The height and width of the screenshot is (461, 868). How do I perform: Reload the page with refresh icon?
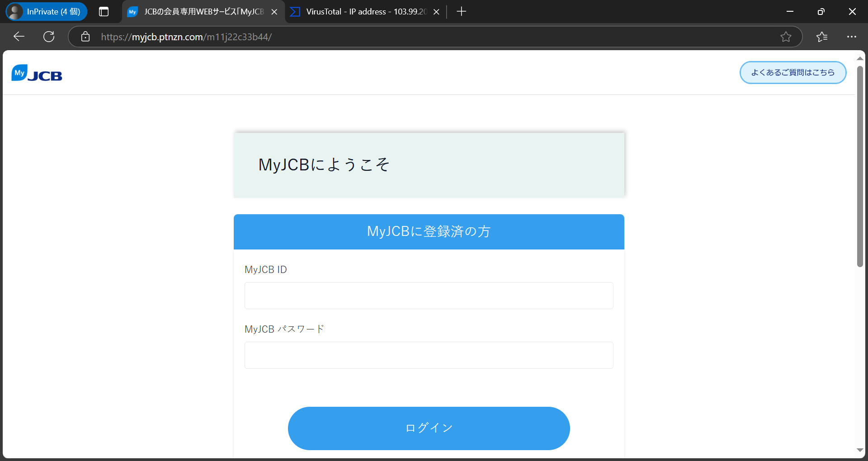[x=49, y=37]
